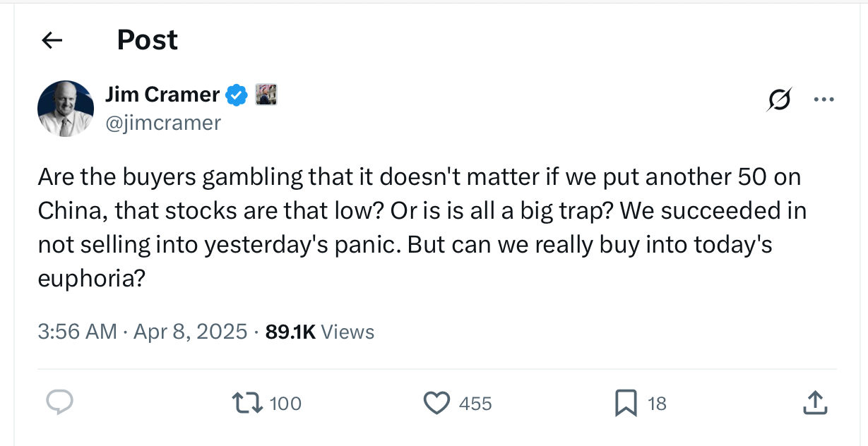Click the Grok slashed-circle icon
This screenshot has width=868, height=446.
[x=780, y=100]
